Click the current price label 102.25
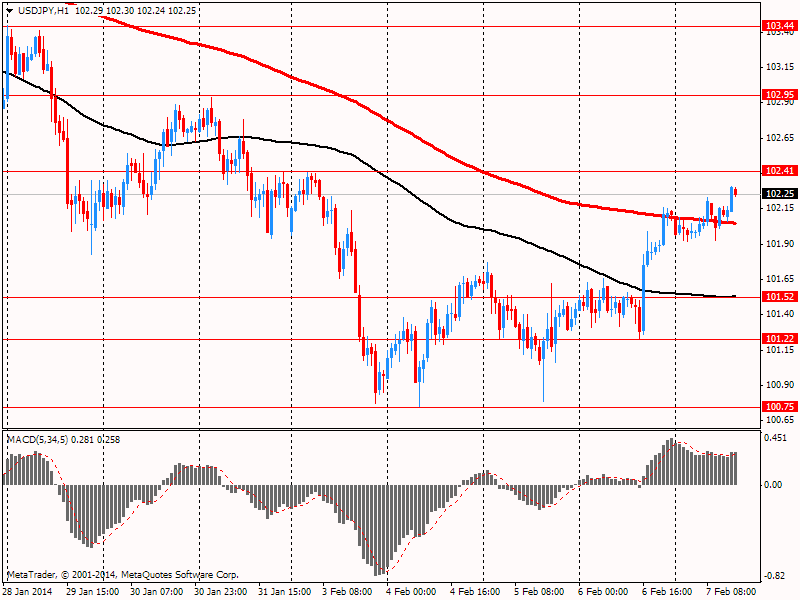The height and width of the screenshot is (600, 800). (780, 193)
